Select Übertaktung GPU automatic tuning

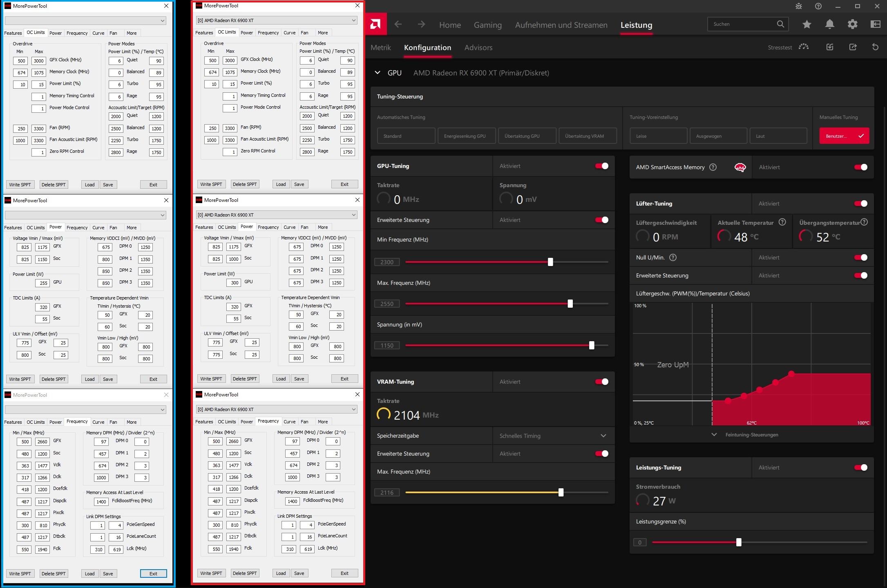click(527, 136)
